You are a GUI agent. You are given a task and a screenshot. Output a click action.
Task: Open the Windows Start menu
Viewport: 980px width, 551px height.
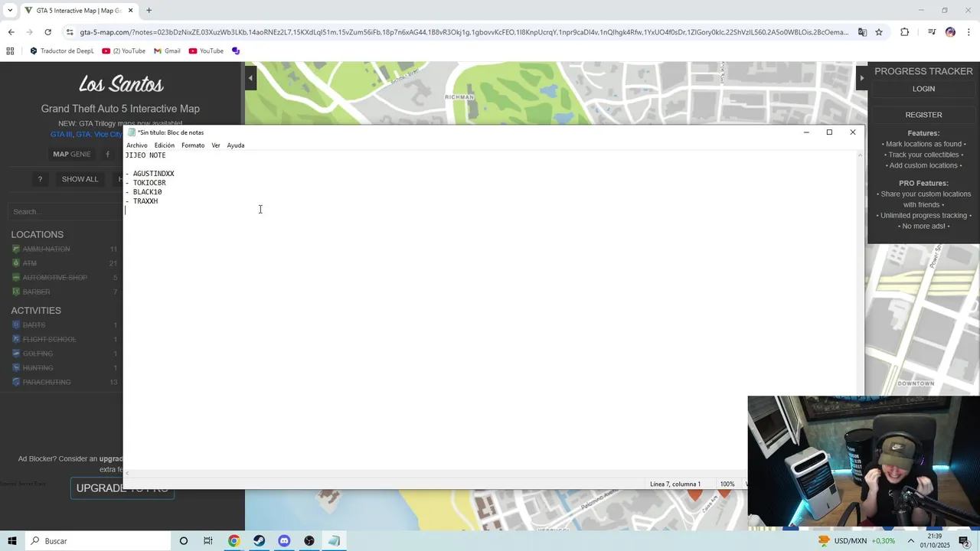(11, 541)
